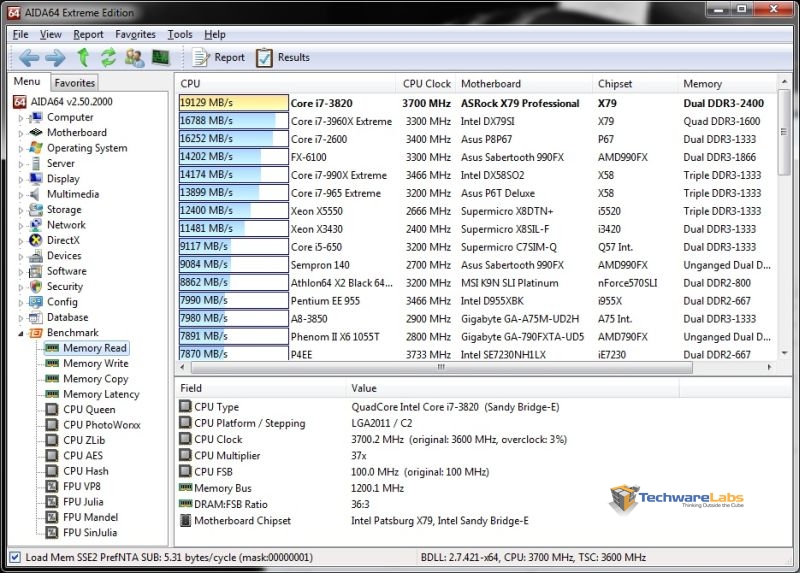Select the Config icon in tree
The image size is (800, 573).
coord(36,302)
